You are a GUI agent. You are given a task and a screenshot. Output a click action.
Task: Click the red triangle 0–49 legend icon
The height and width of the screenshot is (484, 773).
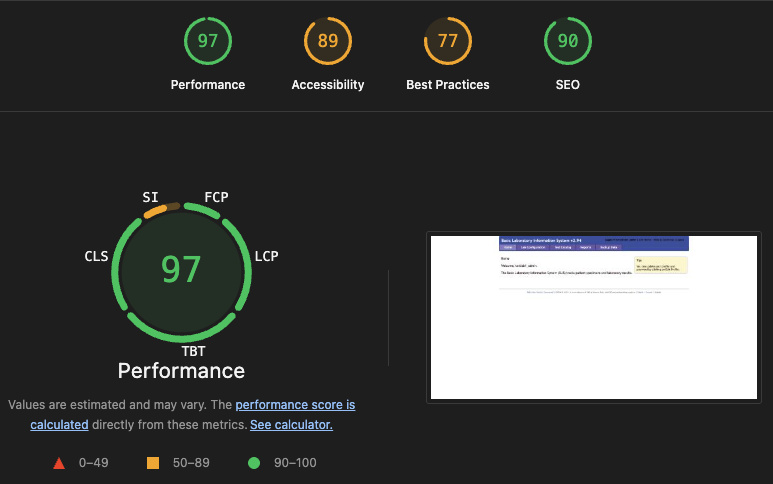[x=59, y=463]
